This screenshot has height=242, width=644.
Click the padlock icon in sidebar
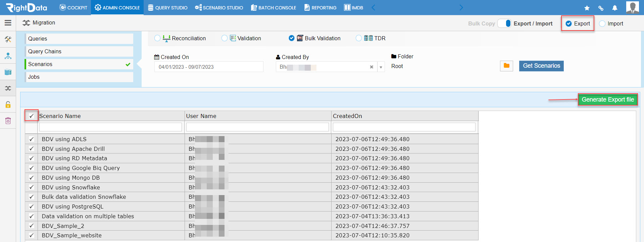click(8, 105)
